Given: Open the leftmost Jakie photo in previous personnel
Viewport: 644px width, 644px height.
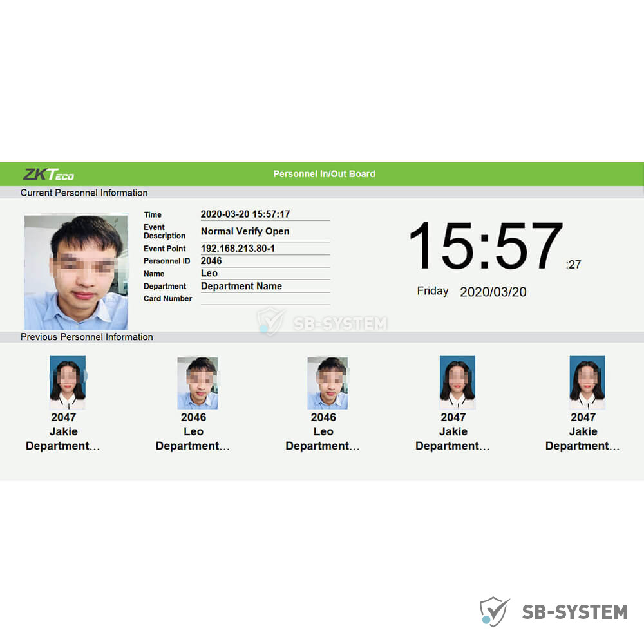Looking at the screenshot, I should click(x=68, y=383).
